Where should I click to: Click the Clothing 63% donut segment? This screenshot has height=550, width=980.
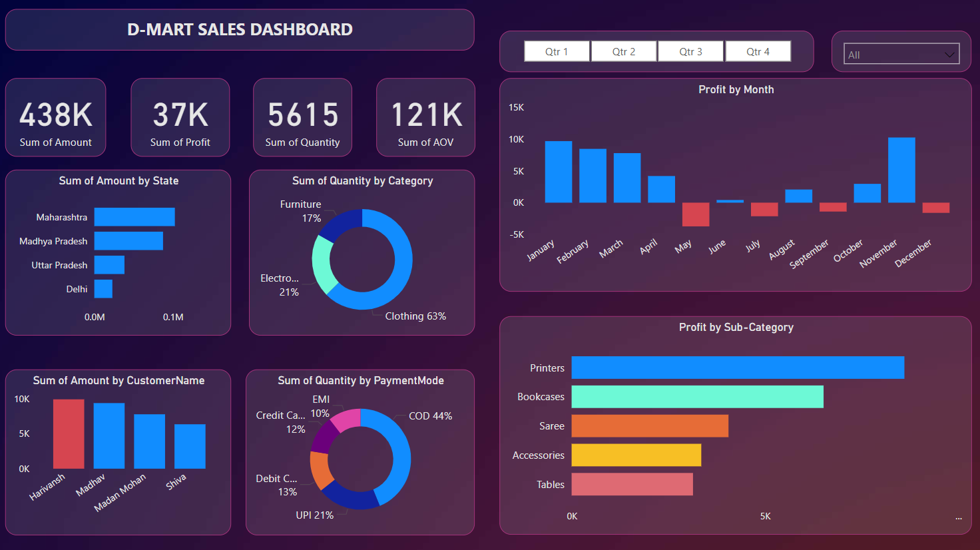(401, 266)
